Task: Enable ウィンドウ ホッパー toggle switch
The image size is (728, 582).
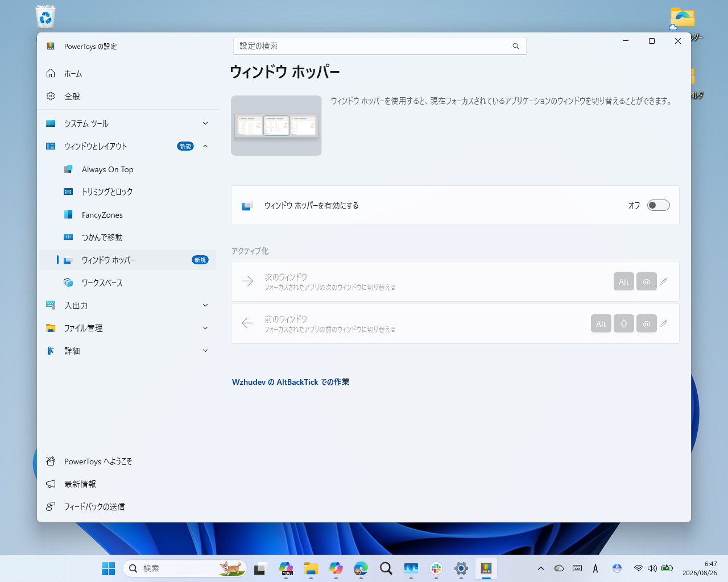Action: tap(658, 205)
